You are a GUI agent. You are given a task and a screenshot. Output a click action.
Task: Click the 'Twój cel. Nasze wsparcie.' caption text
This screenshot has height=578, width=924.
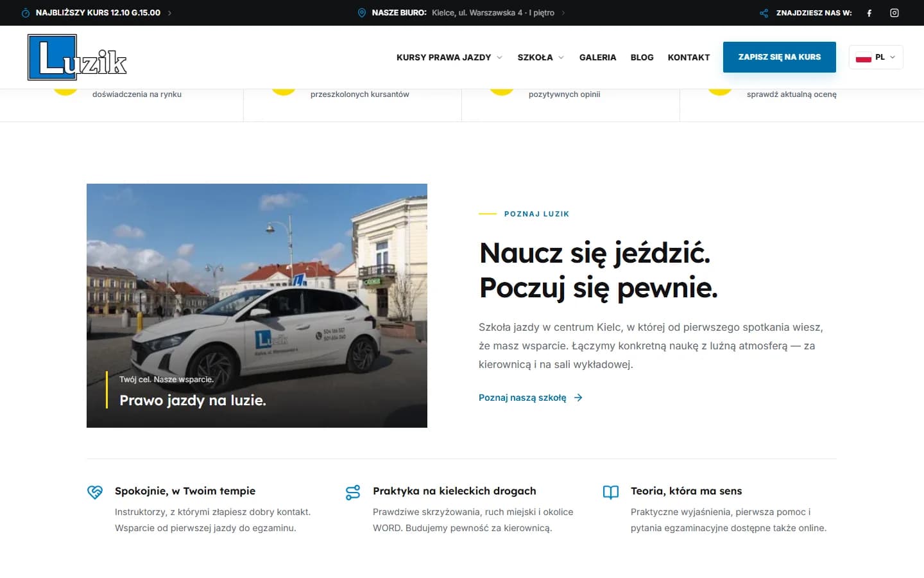click(x=166, y=380)
